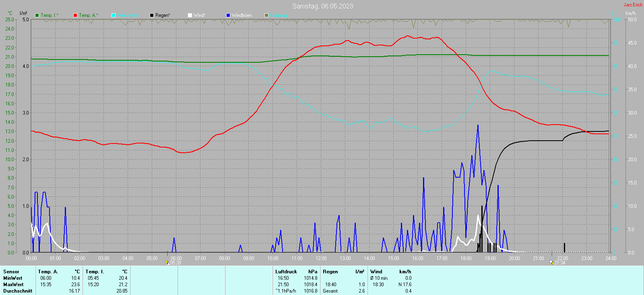Screen dimensions: 644x295
Task: Click the Temp. I. minimum value "20.4"
Action: pyautogui.click(x=123, y=278)
